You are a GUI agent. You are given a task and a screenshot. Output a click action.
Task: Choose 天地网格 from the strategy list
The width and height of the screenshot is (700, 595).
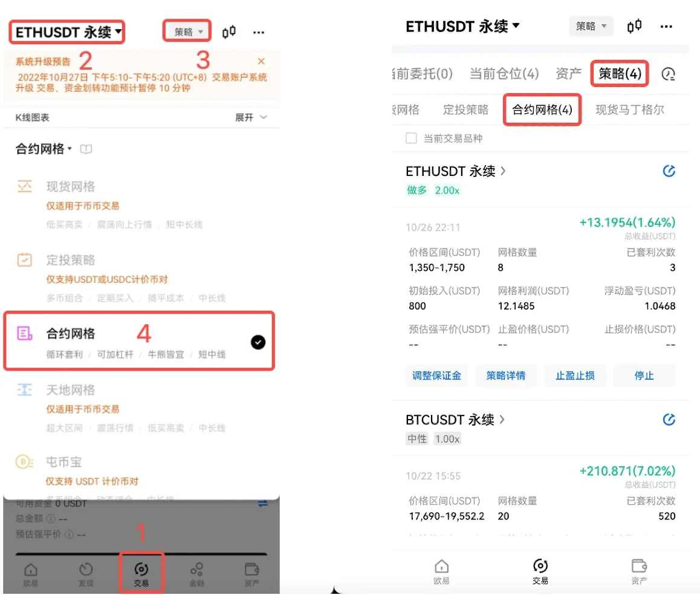coord(71,391)
